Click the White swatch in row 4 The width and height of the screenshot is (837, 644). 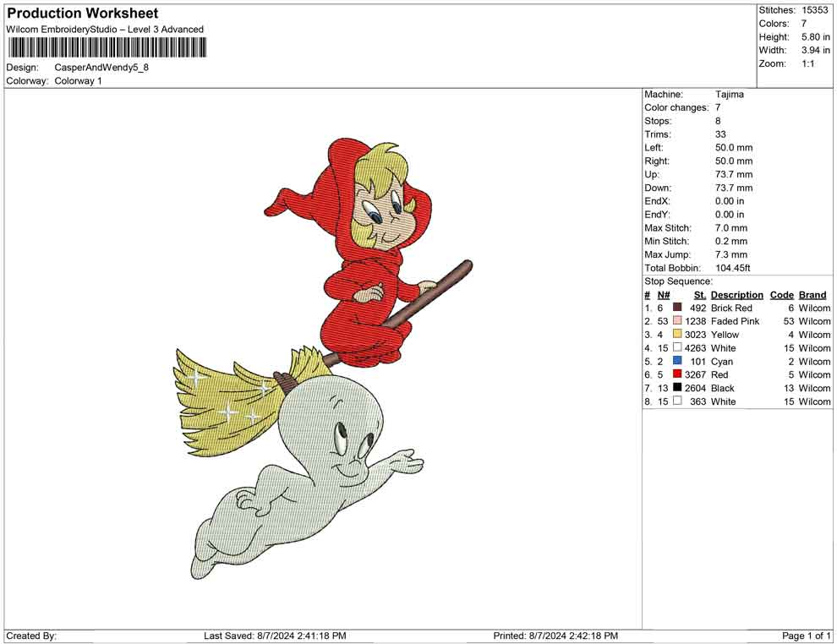click(676, 348)
